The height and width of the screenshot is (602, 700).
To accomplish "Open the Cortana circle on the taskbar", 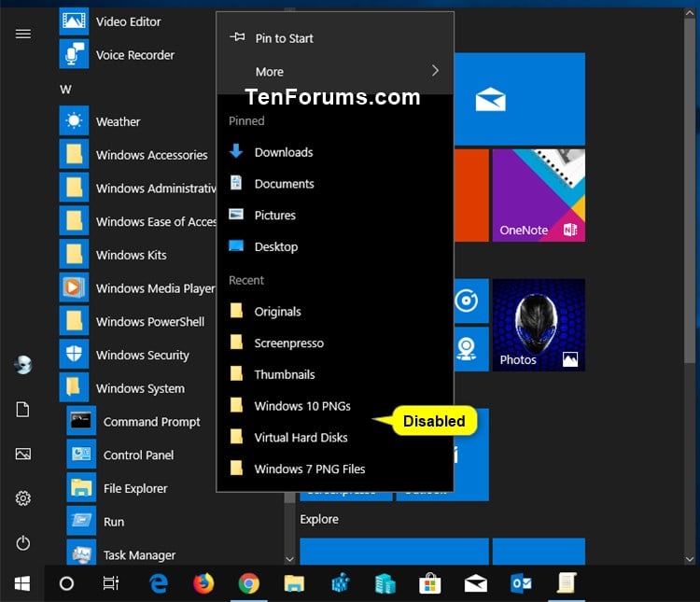I will [66, 583].
